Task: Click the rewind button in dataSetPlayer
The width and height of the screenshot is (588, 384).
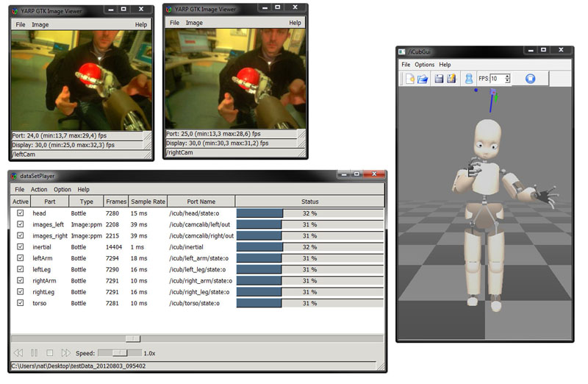Action: pos(19,353)
